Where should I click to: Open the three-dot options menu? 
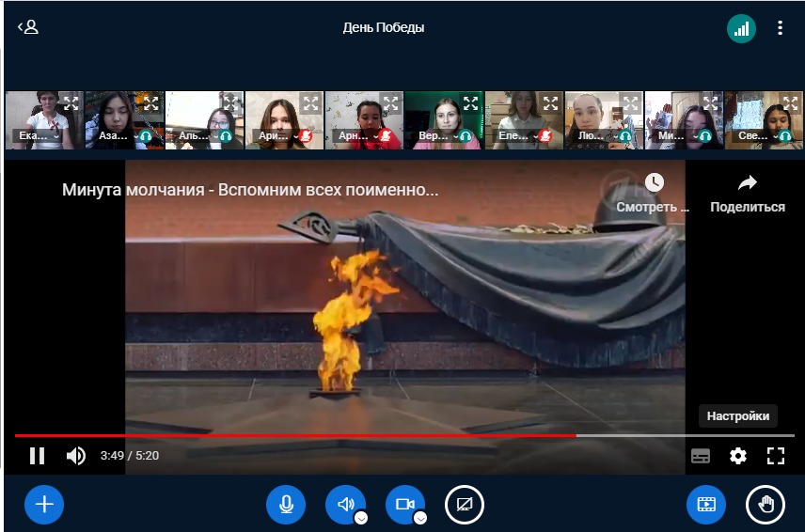pyautogui.click(x=780, y=28)
